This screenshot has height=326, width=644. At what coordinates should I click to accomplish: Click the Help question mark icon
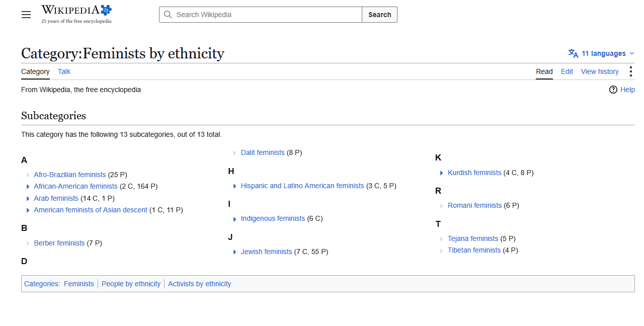613,90
